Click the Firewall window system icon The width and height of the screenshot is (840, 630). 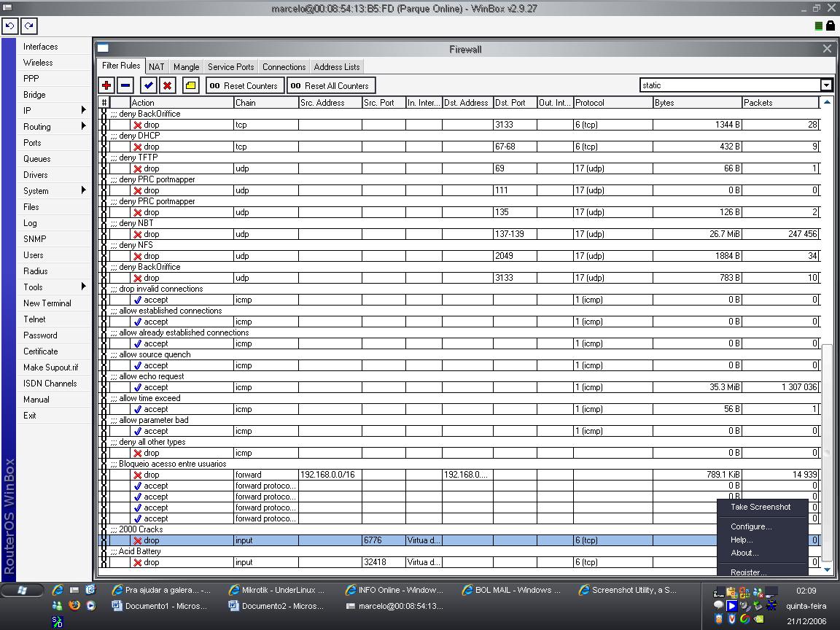tap(103, 49)
